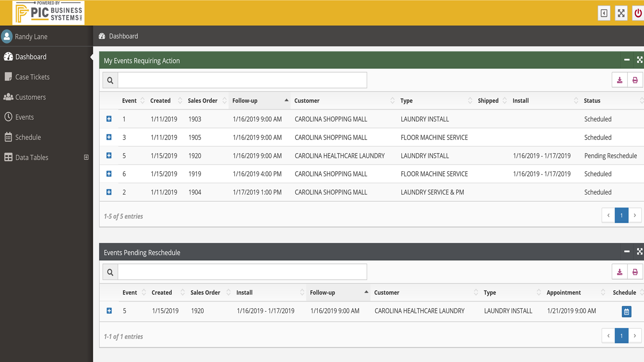Download the Events Pending Reschedule table
This screenshot has width=644, height=362.
pyautogui.click(x=619, y=272)
